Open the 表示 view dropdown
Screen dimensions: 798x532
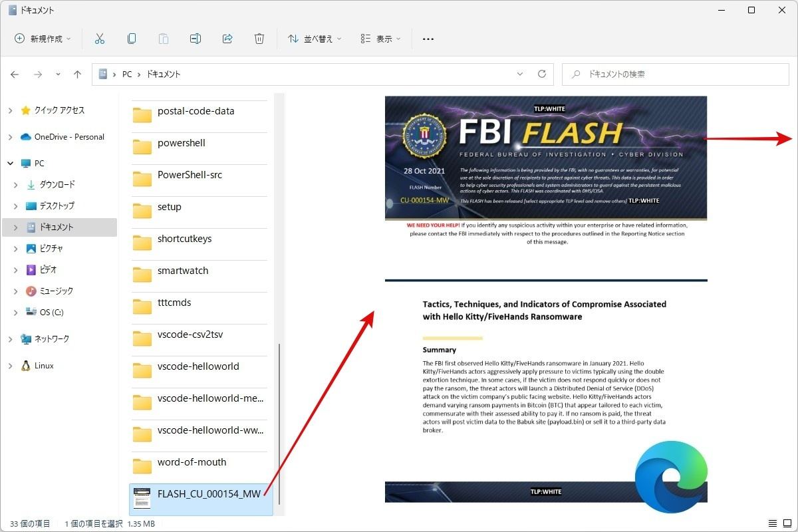(381, 39)
